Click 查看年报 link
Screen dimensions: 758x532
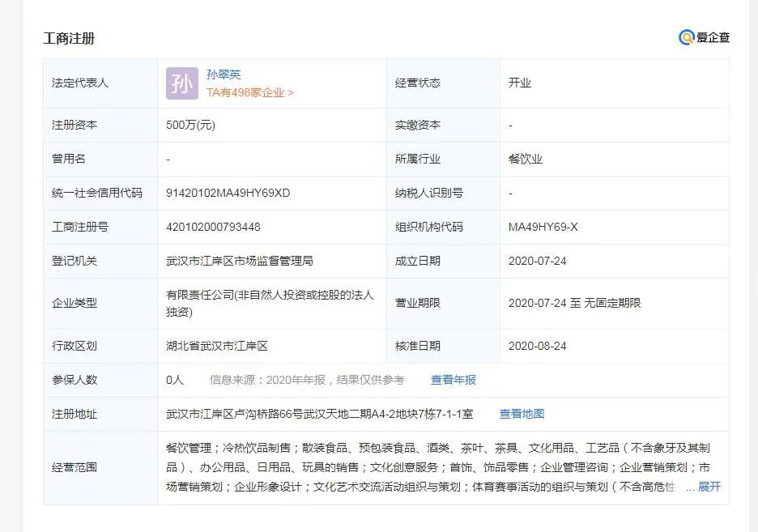click(453, 380)
